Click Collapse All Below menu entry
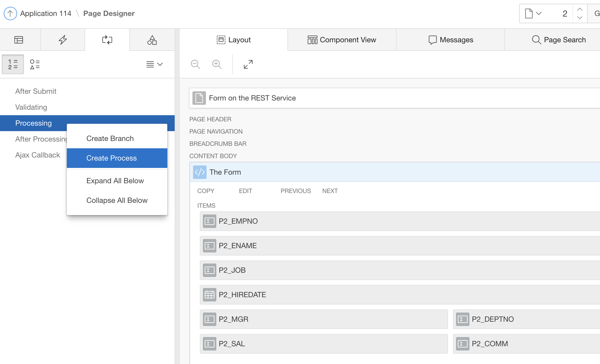This screenshot has width=600, height=364. tap(117, 200)
